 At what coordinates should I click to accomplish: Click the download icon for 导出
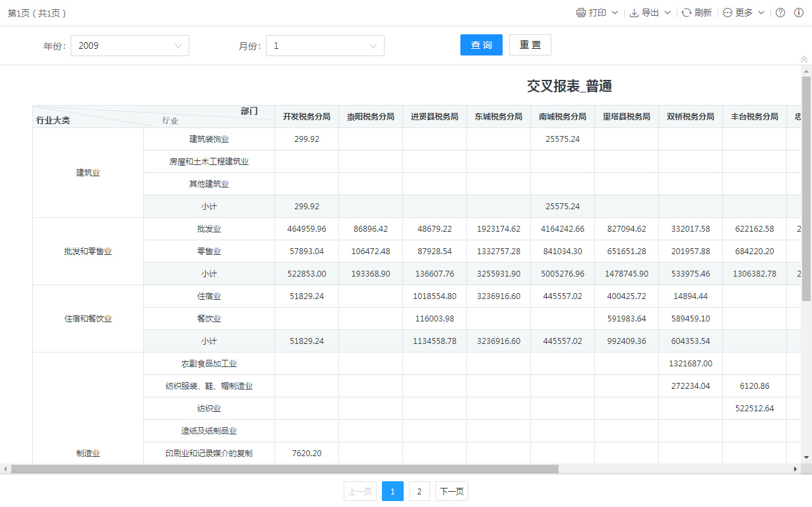[x=634, y=13]
